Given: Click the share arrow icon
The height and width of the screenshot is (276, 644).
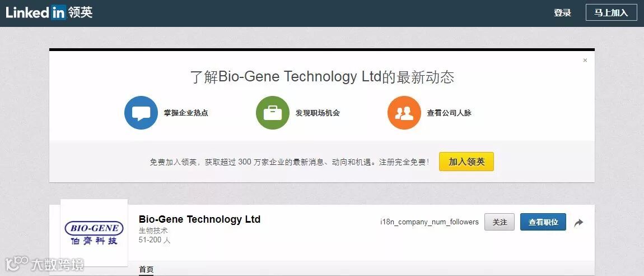Looking at the screenshot, I should pos(578,223).
